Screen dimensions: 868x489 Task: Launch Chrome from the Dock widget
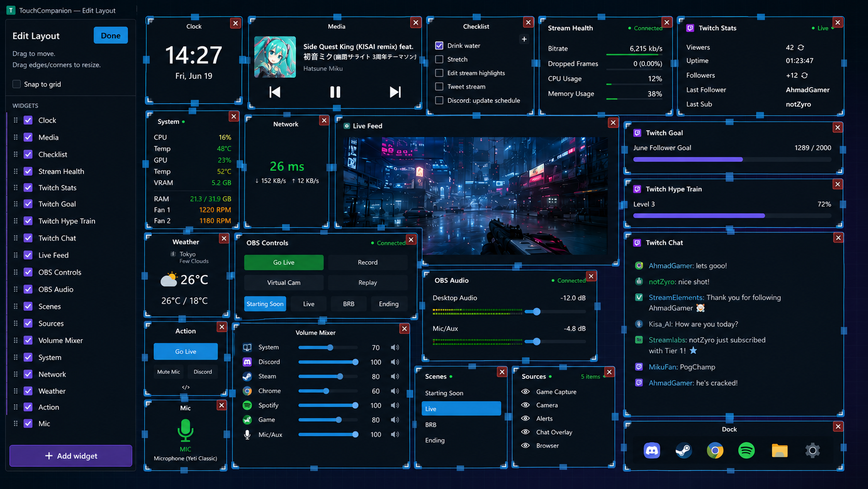(715, 451)
